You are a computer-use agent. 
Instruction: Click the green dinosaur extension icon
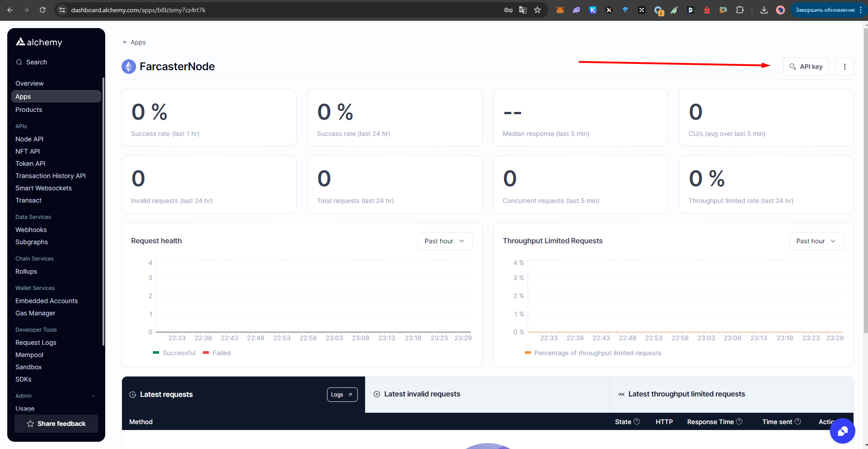click(x=674, y=10)
